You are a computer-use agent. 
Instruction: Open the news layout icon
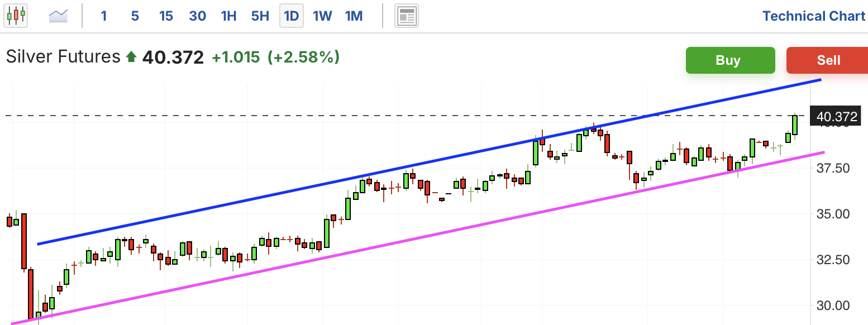407,16
